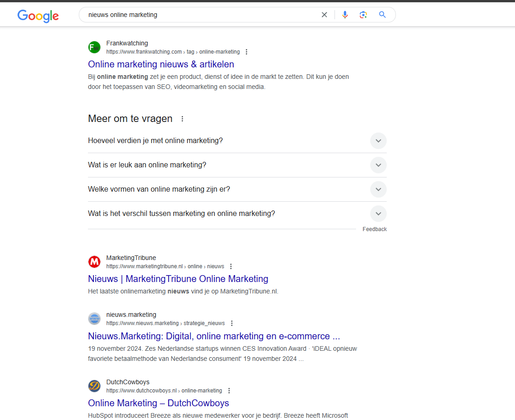Image resolution: width=515 pixels, height=420 pixels.
Task: Open 'Meer om te vragen' options menu
Action: tap(182, 119)
